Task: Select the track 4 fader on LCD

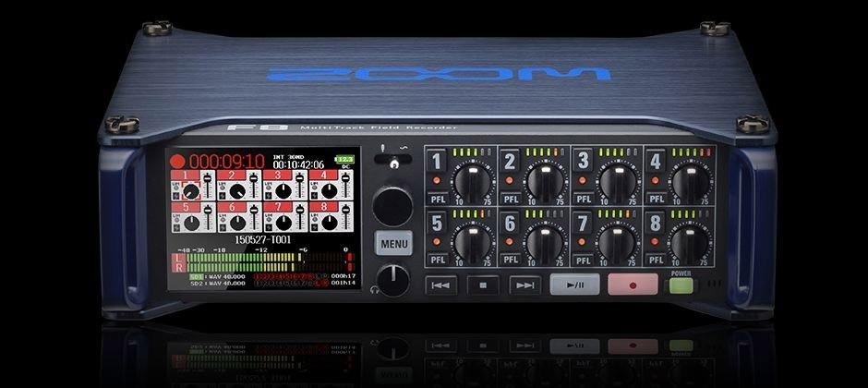Action: 345,185
